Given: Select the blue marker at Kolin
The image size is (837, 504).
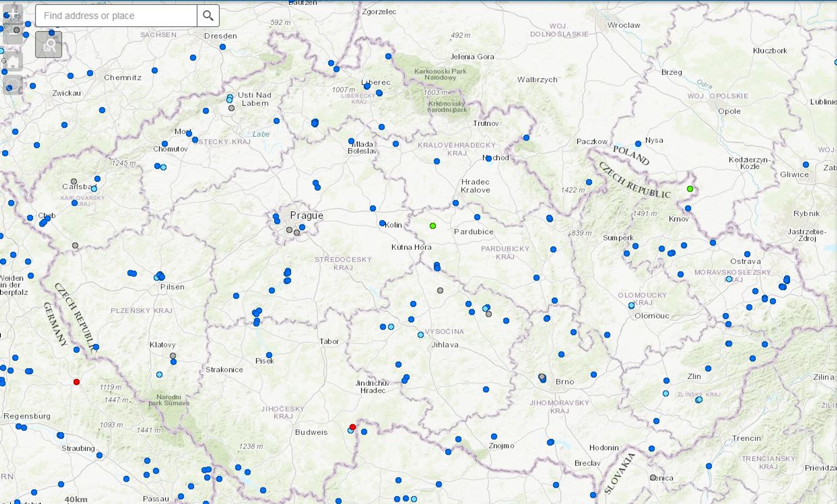Looking at the screenshot, I should tap(382, 223).
